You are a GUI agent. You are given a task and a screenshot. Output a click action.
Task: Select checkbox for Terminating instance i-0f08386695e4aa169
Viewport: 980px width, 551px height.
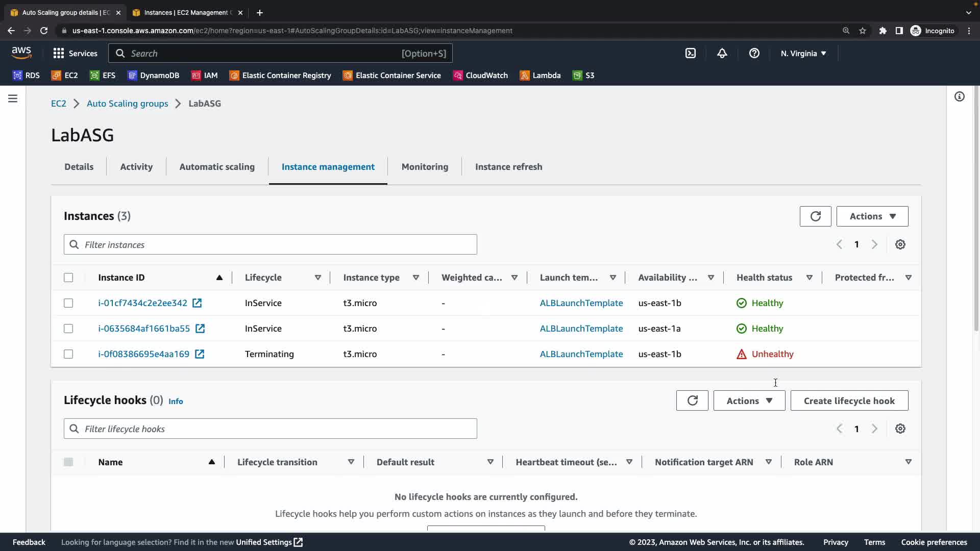tap(68, 354)
